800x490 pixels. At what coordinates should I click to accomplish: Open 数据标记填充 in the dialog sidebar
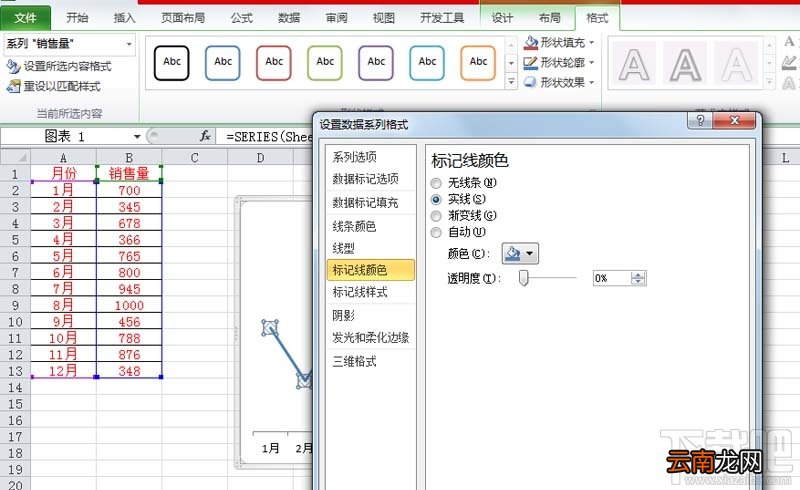pos(371,203)
